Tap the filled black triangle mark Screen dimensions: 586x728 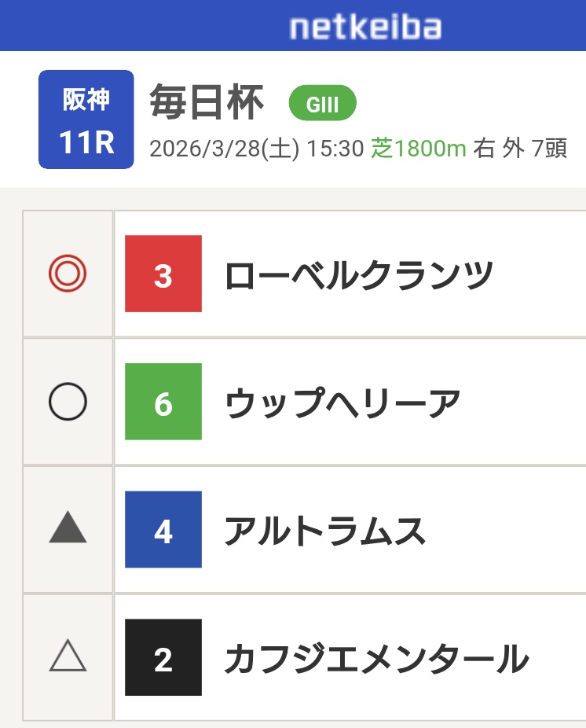pyautogui.click(x=68, y=528)
